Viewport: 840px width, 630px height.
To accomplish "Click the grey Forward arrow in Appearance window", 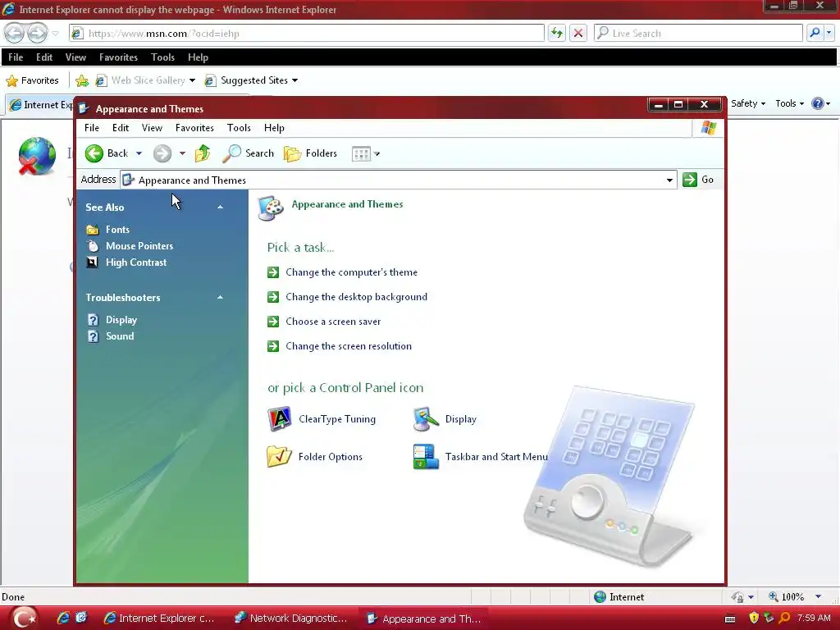I will (162, 153).
